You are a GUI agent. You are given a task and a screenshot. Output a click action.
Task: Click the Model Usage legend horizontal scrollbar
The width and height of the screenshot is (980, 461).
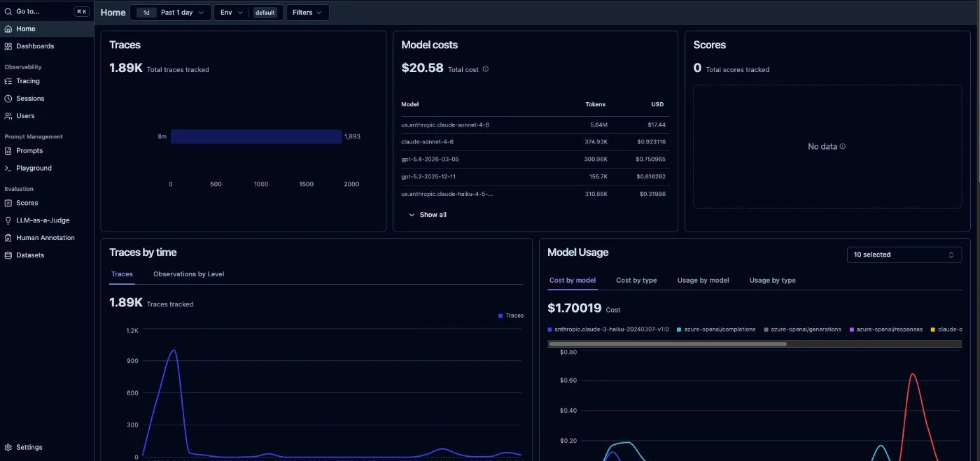tap(667, 343)
